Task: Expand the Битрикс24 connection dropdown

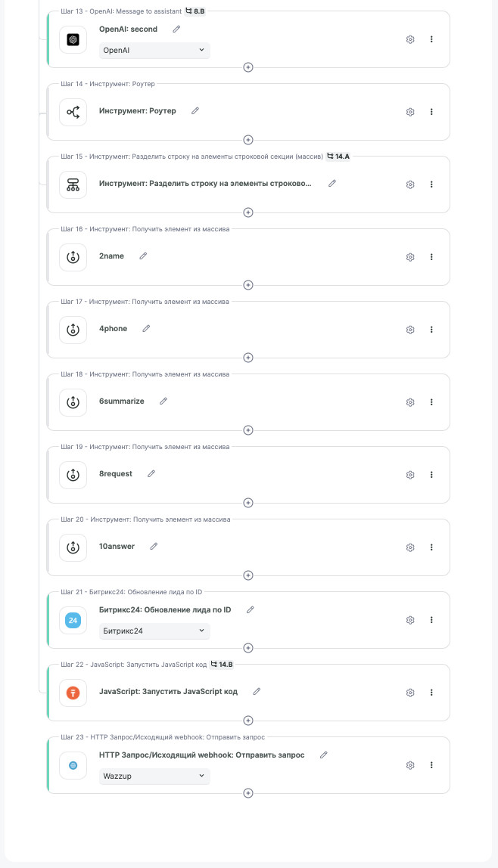Action: 154,631
